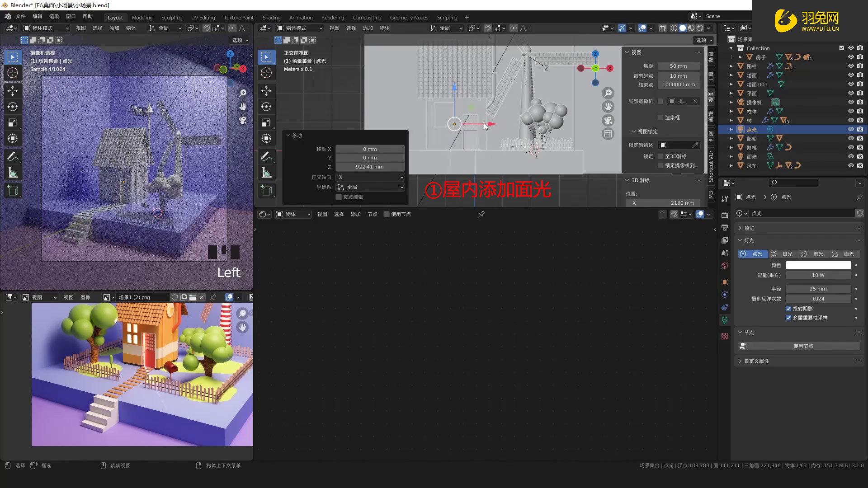The height and width of the screenshot is (488, 868).
Task: Click the zoom magnifier in front viewport
Action: (608, 93)
